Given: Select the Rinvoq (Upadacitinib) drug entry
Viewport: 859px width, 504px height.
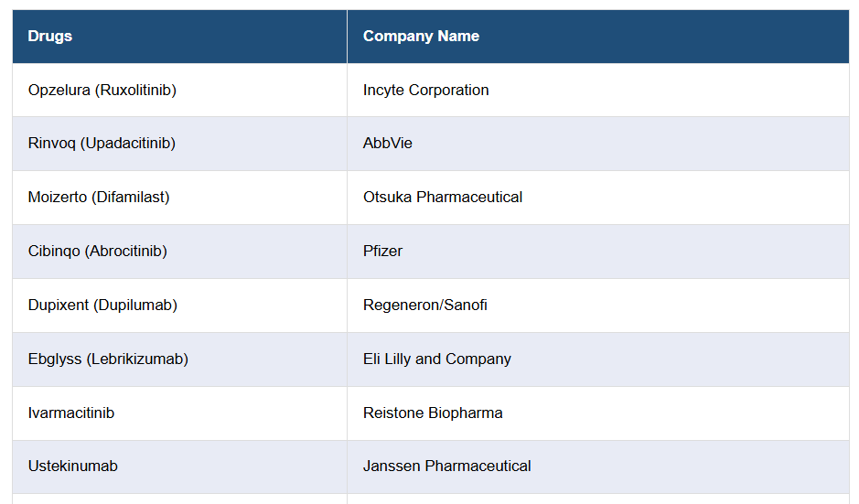Looking at the screenshot, I should pyautogui.click(x=102, y=144).
